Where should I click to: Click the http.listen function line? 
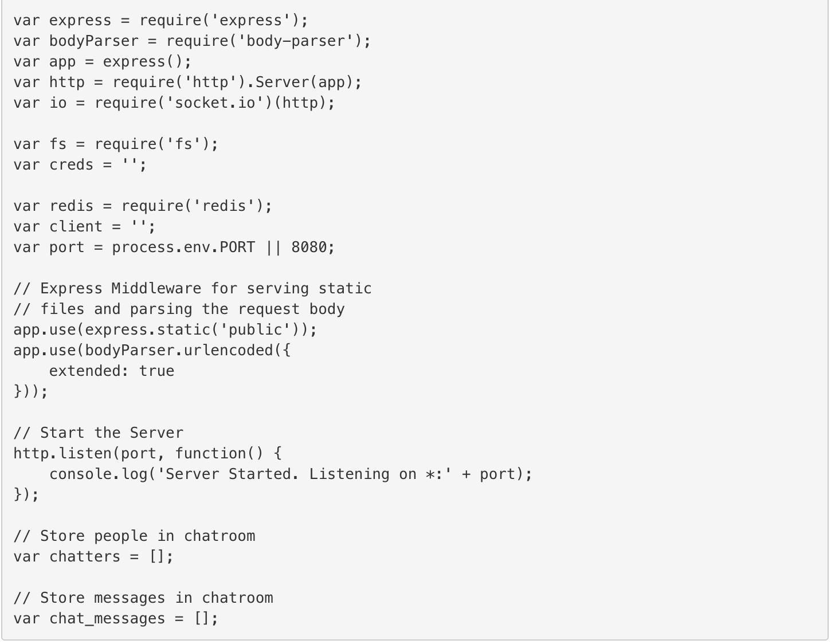click(147, 454)
